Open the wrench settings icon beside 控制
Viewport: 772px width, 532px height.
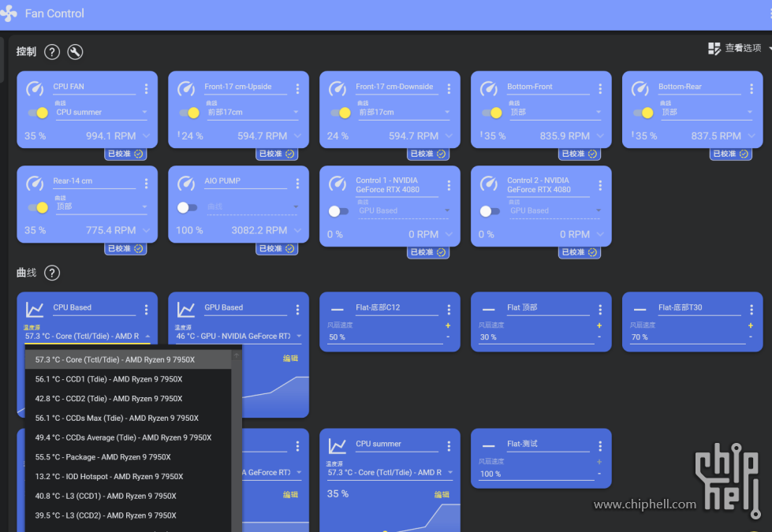pos(75,52)
